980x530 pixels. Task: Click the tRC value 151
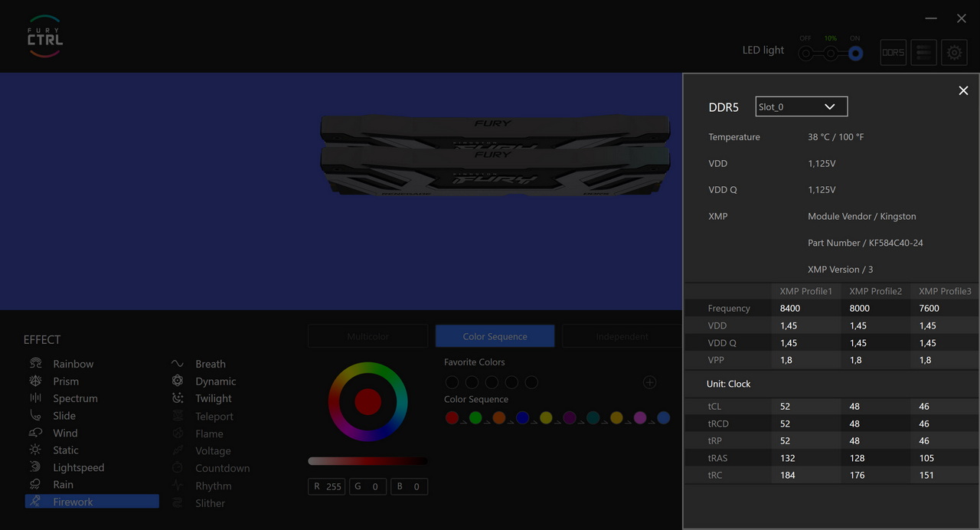click(x=926, y=475)
